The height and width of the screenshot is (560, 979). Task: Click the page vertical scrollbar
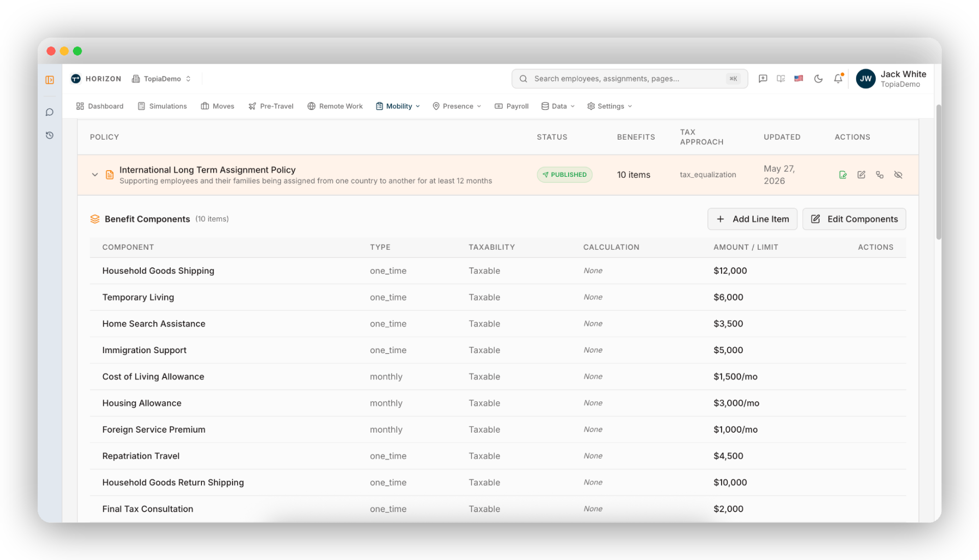tap(938, 172)
